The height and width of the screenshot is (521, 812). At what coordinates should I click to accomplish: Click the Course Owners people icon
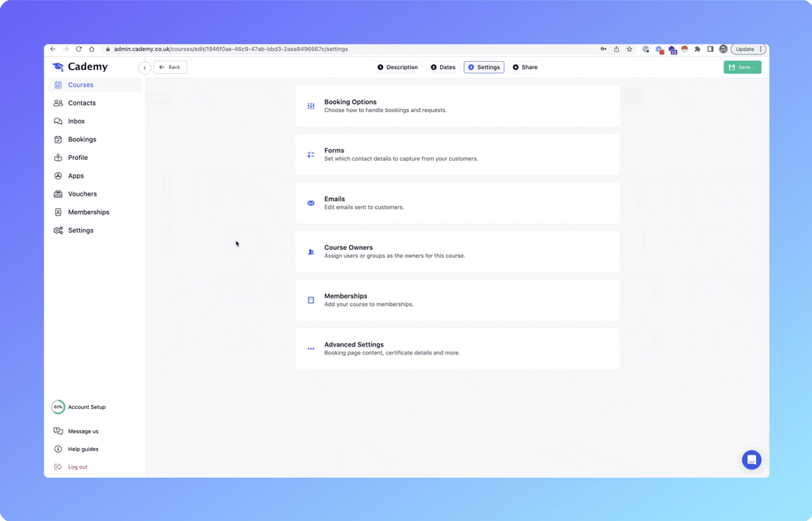point(311,252)
